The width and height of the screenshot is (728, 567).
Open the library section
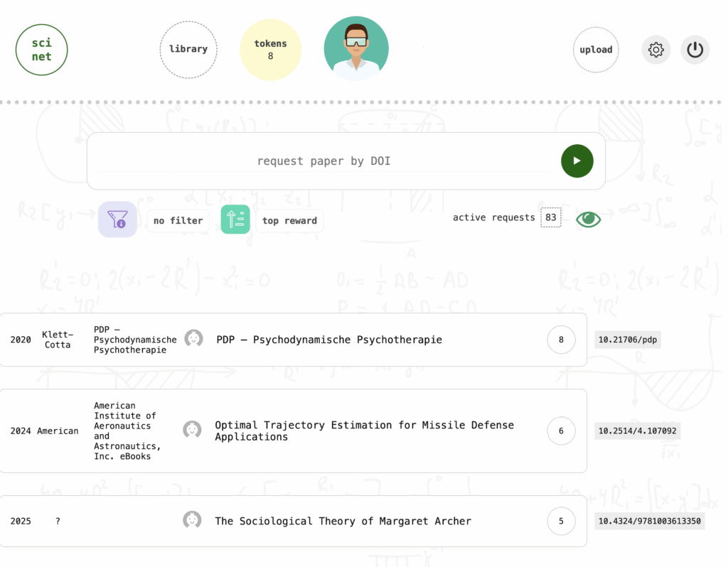tap(188, 49)
